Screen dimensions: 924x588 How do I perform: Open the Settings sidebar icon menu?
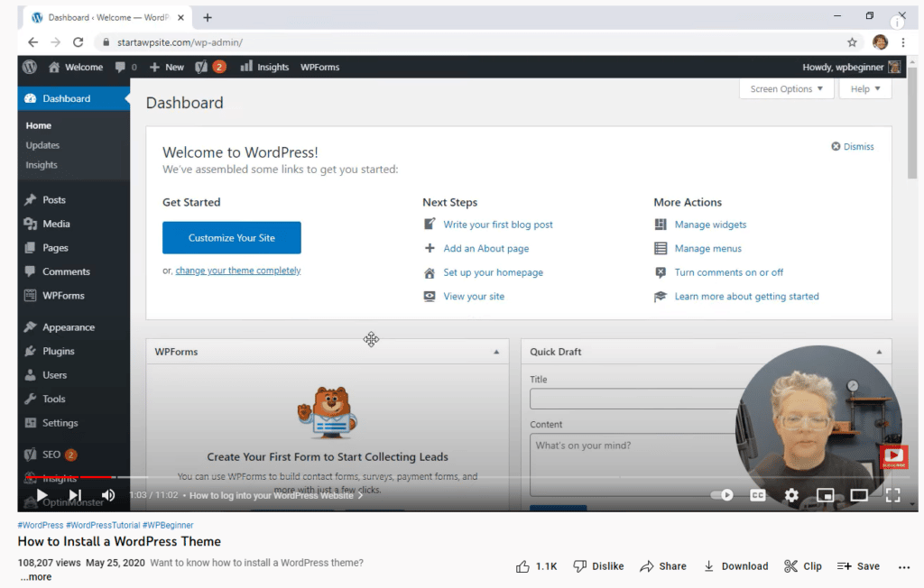[30, 422]
